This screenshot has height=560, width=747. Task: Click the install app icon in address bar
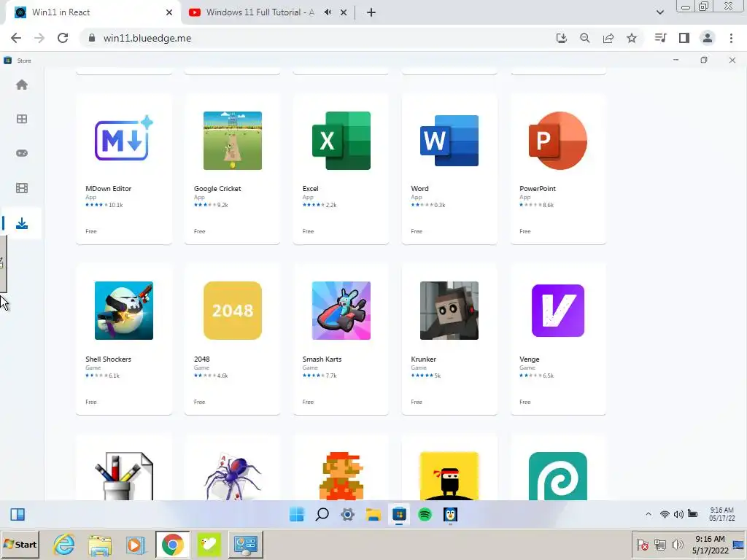(x=562, y=38)
